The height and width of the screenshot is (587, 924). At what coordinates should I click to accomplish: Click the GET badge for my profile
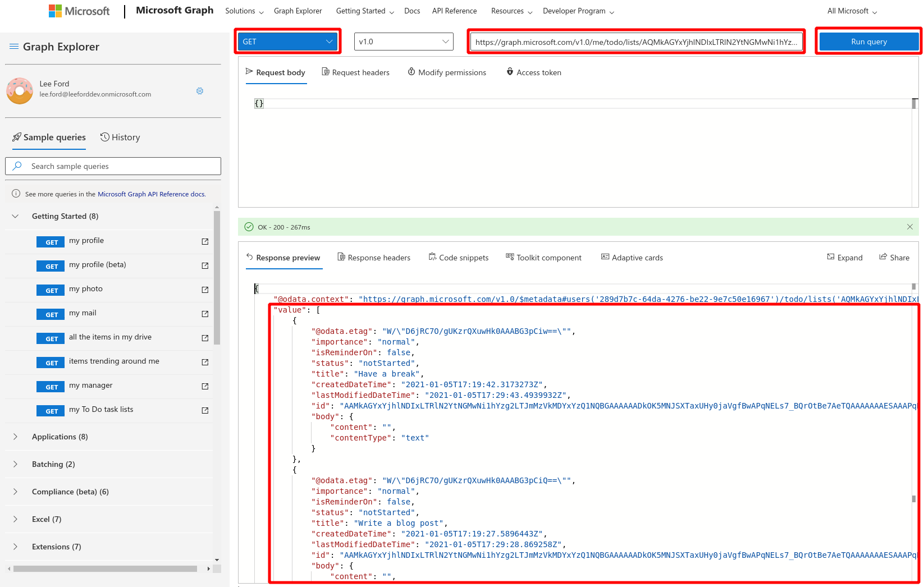51,242
